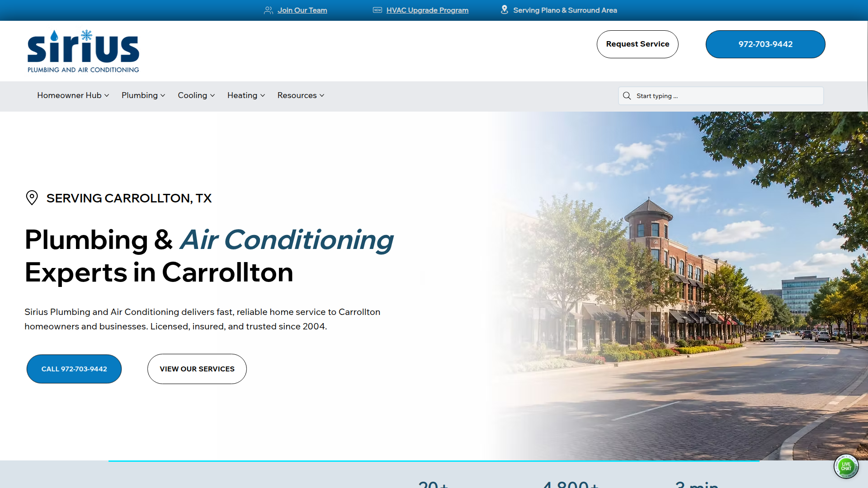The height and width of the screenshot is (488, 868).
Task: Expand the chevron next to Heating
Action: pos(263,96)
